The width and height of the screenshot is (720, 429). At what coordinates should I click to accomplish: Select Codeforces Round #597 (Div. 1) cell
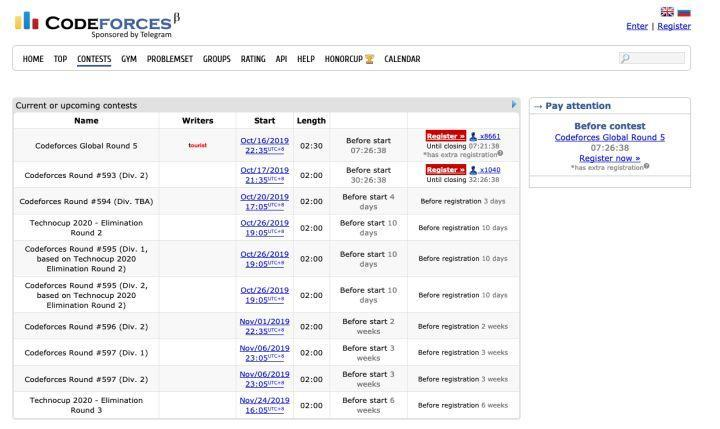86,353
